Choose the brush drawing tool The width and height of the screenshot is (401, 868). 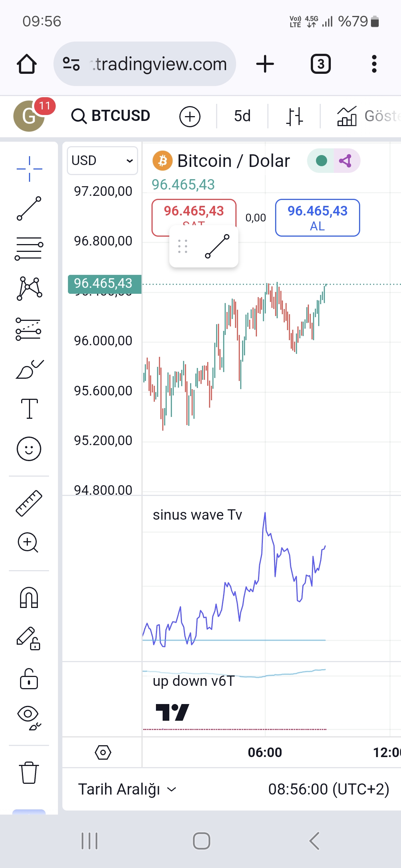pyautogui.click(x=29, y=369)
